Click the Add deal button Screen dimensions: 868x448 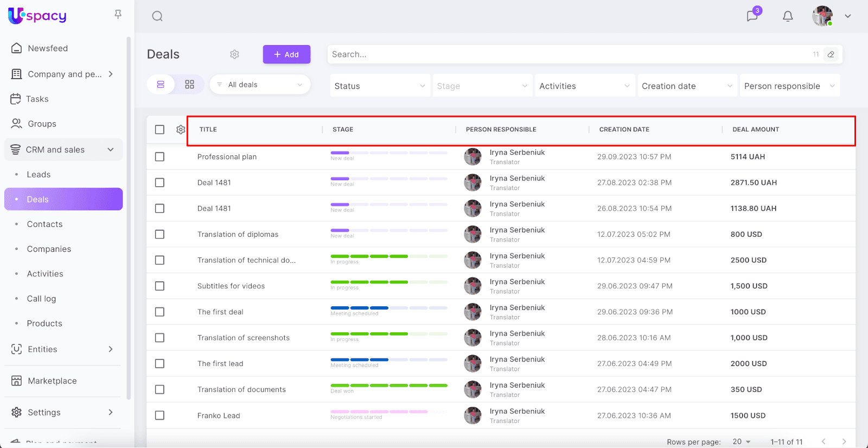(286, 54)
